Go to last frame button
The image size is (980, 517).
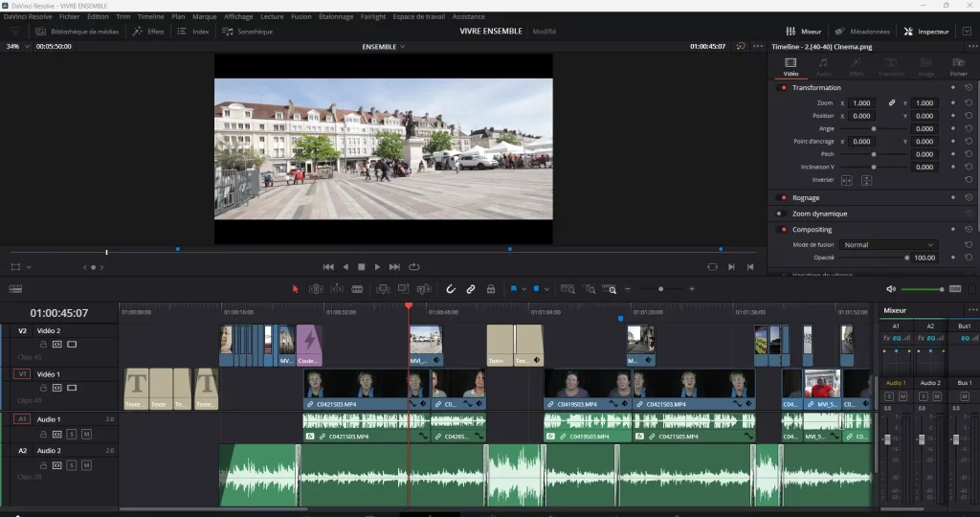point(394,267)
